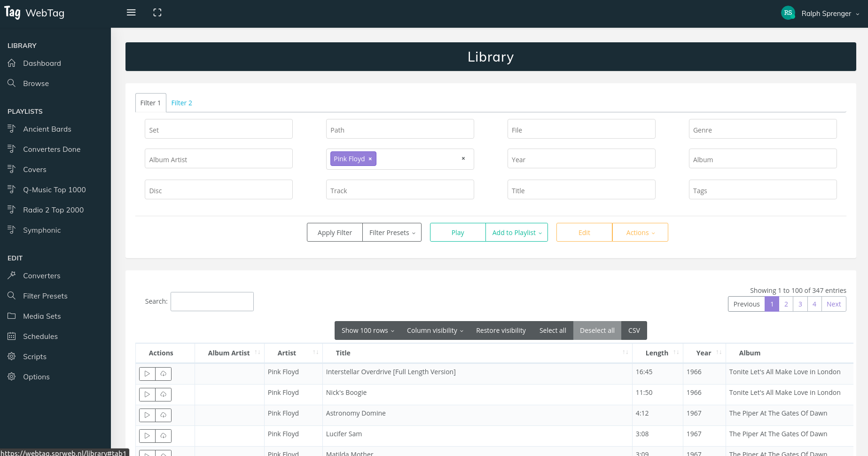Switch to Filter 1 tab
This screenshot has width=868, height=456.
150,103
